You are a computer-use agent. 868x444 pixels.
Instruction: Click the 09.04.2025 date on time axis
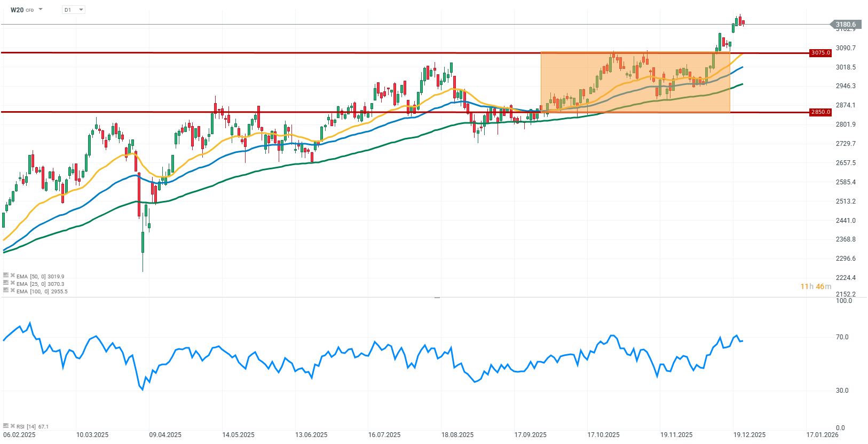pos(165,434)
